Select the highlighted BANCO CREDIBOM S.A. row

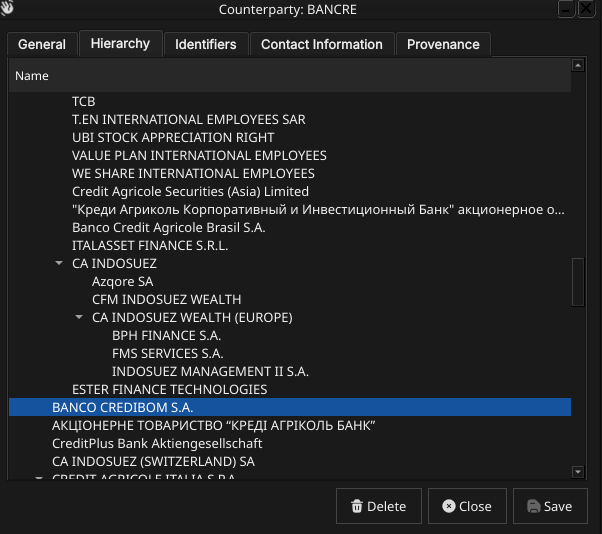point(290,407)
